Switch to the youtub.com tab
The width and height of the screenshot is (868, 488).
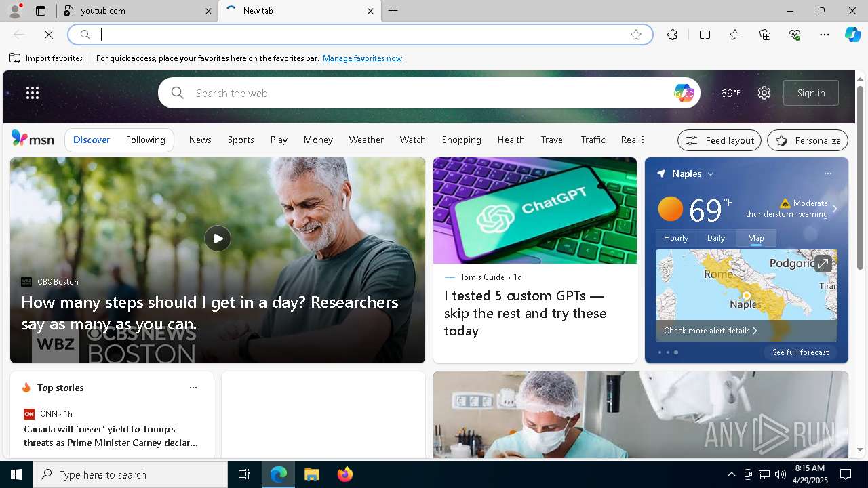pos(138,11)
